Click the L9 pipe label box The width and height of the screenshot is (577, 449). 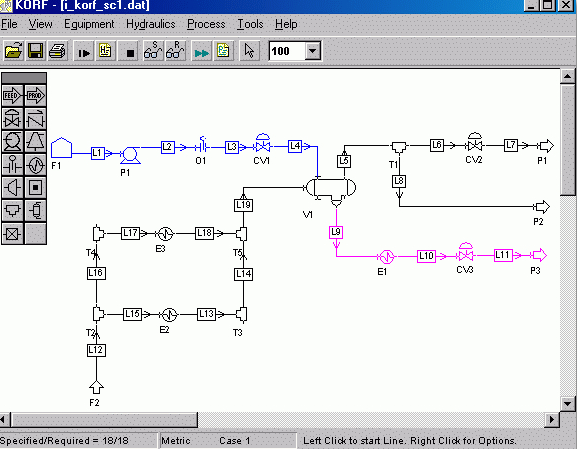(x=336, y=232)
